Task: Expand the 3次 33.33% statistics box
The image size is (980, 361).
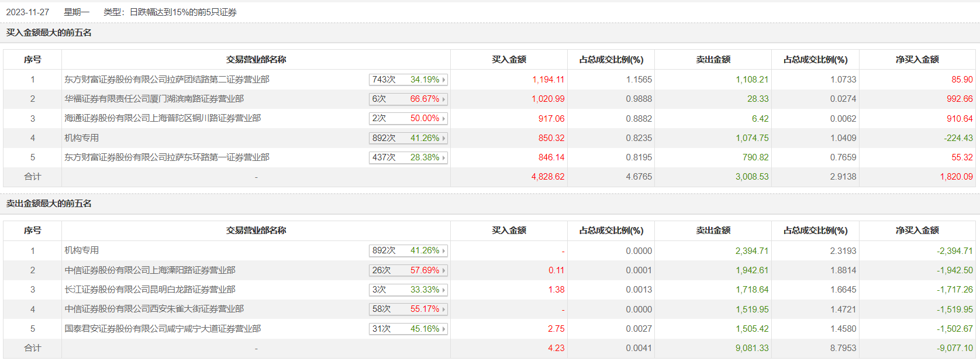Action: click(444, 290)
